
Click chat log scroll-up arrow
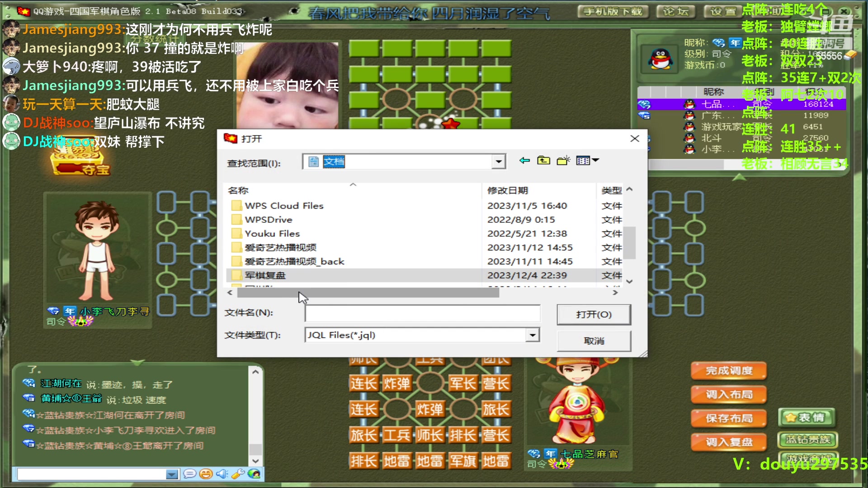(x=255, y=372)
